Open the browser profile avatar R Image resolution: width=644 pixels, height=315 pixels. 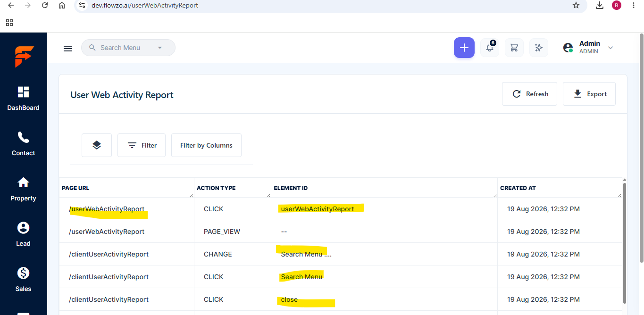616,5
